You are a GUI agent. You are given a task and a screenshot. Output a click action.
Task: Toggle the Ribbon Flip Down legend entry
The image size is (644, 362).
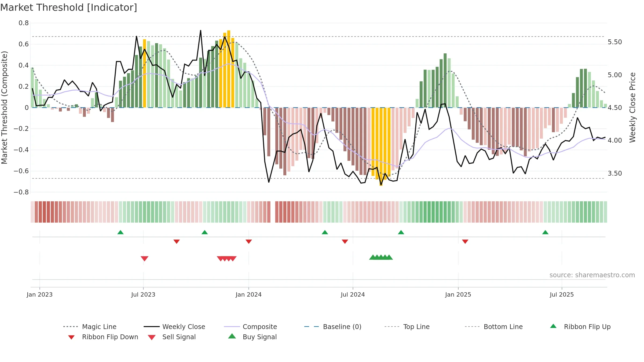point(103,337)
